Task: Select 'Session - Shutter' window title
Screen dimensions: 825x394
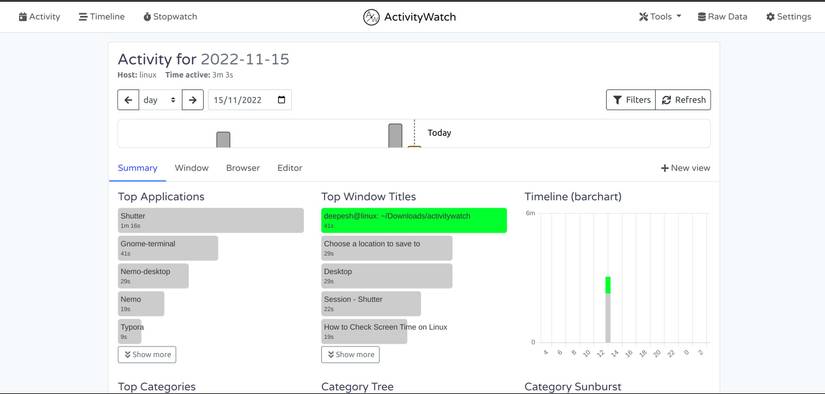Action: (x=371, y=304)
